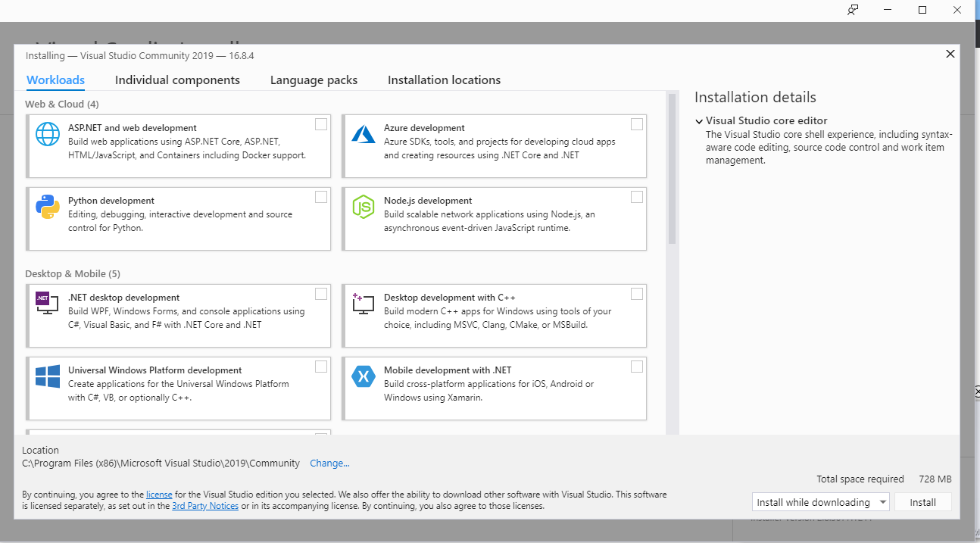The image size is (980, 543).
Task: Open the 3rd Party Notices link
Action: 205,506
